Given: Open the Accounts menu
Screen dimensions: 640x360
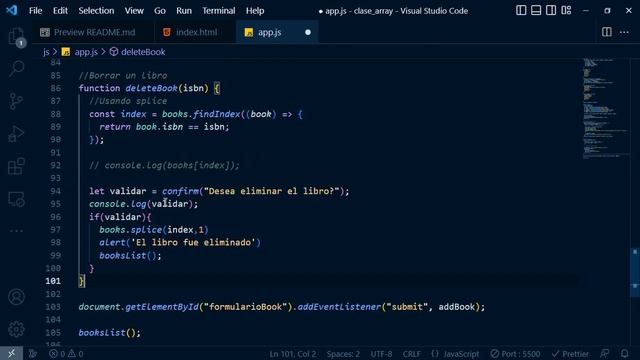Looking at the screenshot, I should [16, 297].
